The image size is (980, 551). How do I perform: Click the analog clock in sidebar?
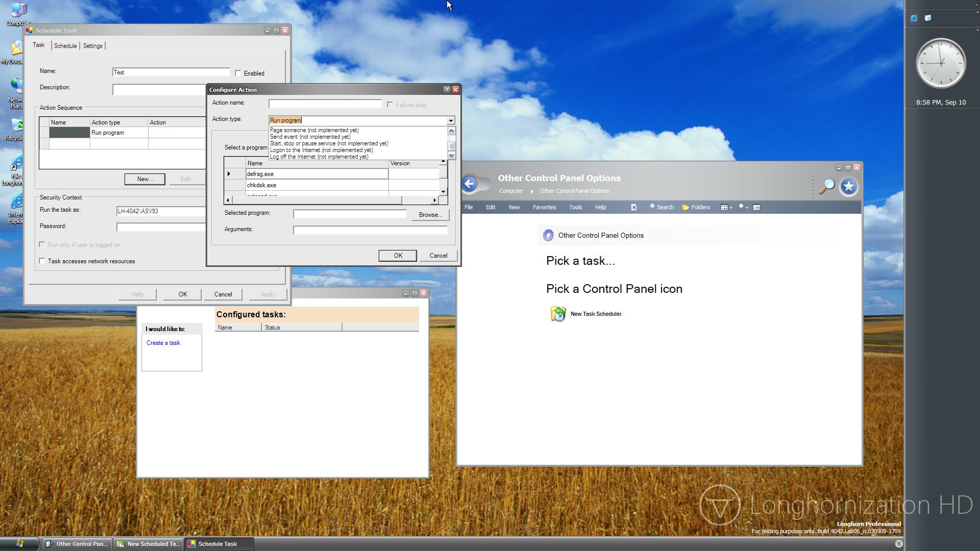(x=941, y=63)
